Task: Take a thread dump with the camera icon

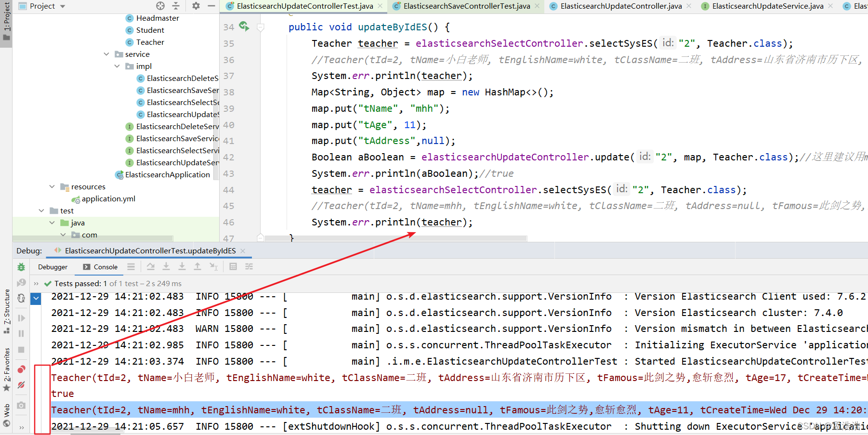Action: coord(21,406)
